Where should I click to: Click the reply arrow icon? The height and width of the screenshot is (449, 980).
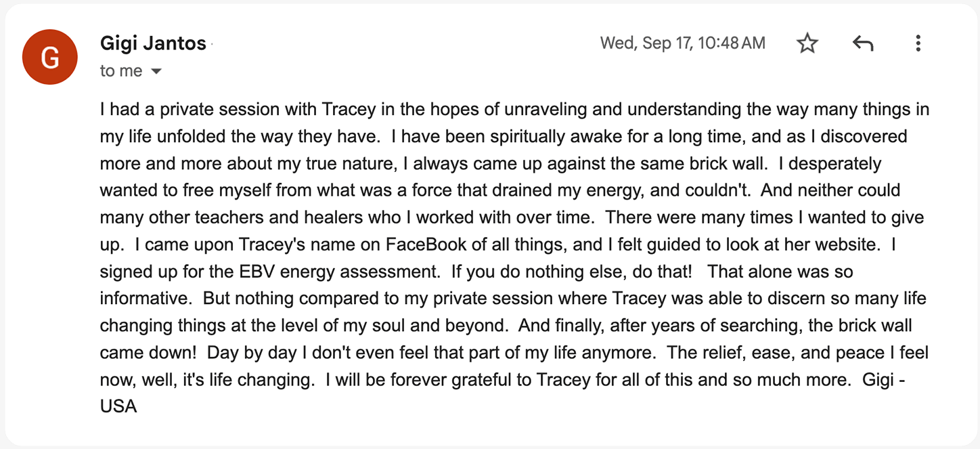862,44
